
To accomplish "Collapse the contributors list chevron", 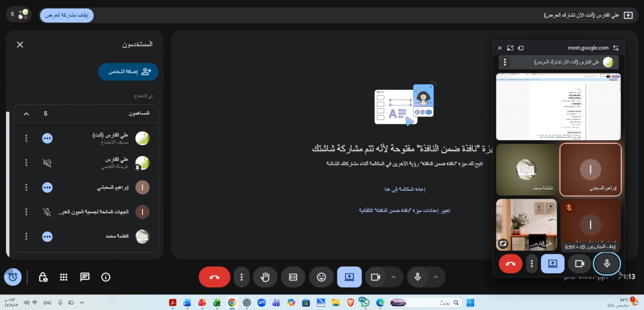I will 26,114.
